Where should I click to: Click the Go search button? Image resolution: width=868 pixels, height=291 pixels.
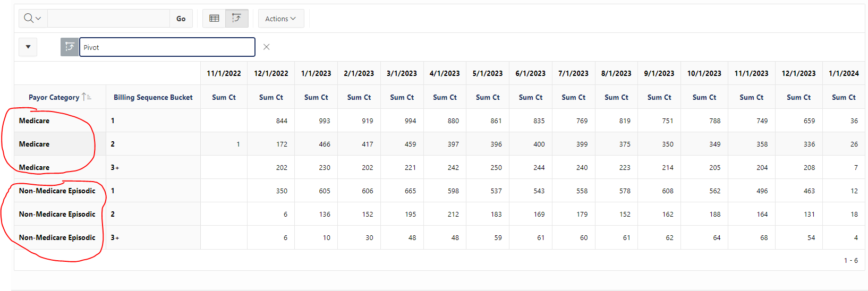(x=181, y=19)
